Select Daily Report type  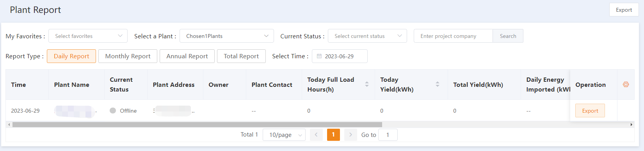[71, 56]
